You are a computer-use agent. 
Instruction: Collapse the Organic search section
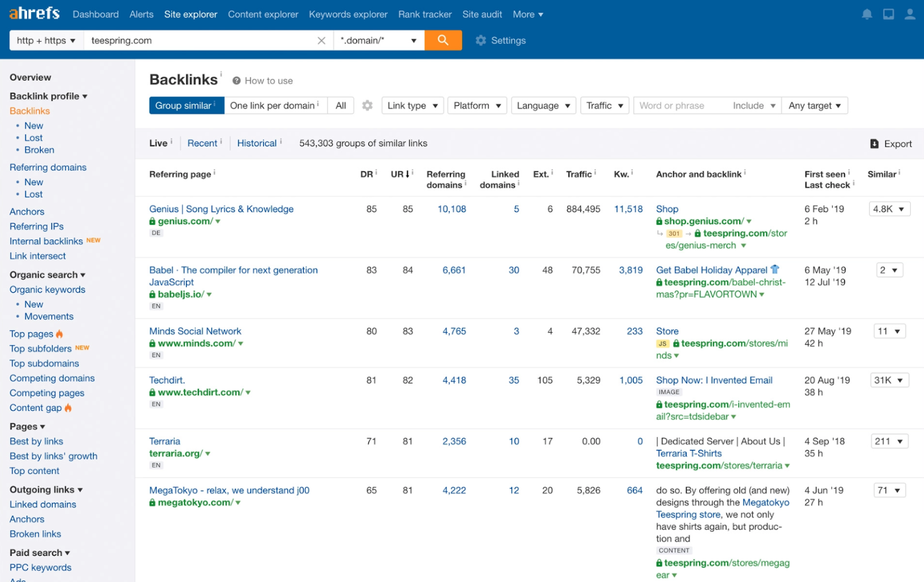(x=47, y=275)
